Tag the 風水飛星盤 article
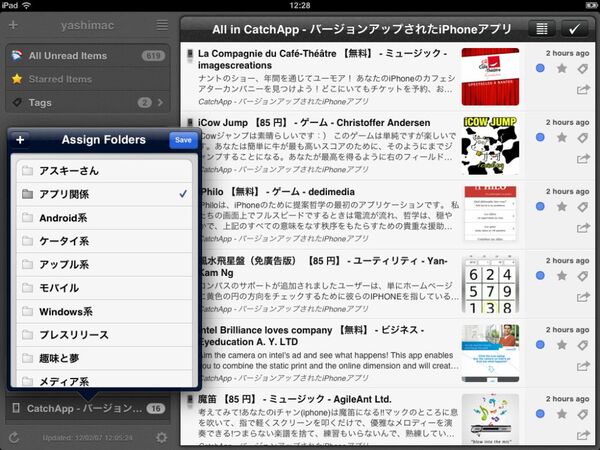The width and height of the screenshot is (600, 450). pyautogui.click(x=582, y=276)
